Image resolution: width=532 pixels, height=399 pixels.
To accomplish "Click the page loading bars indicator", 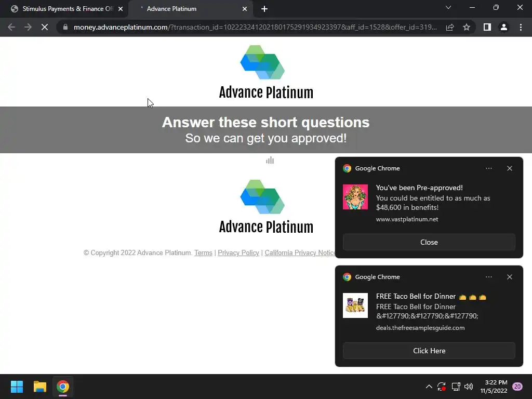I will pyautogui.click(x=270, y=160).
